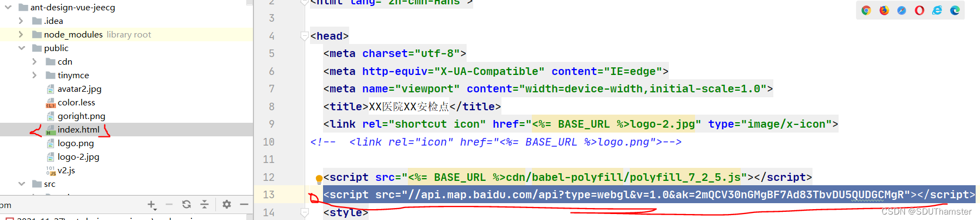This screenshot has width=980, height=220.
Task: Click line number 10 in gutter
Action: click(x=269, y=142)
